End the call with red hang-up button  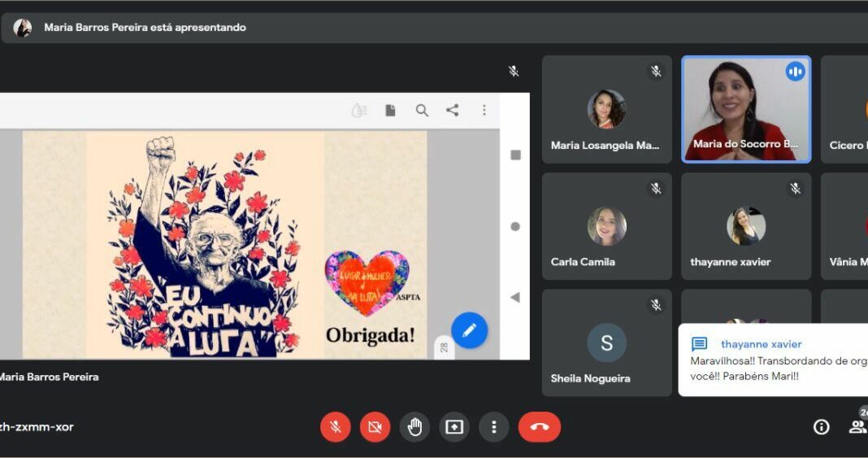pyautogui.click(x=540, y=427)
